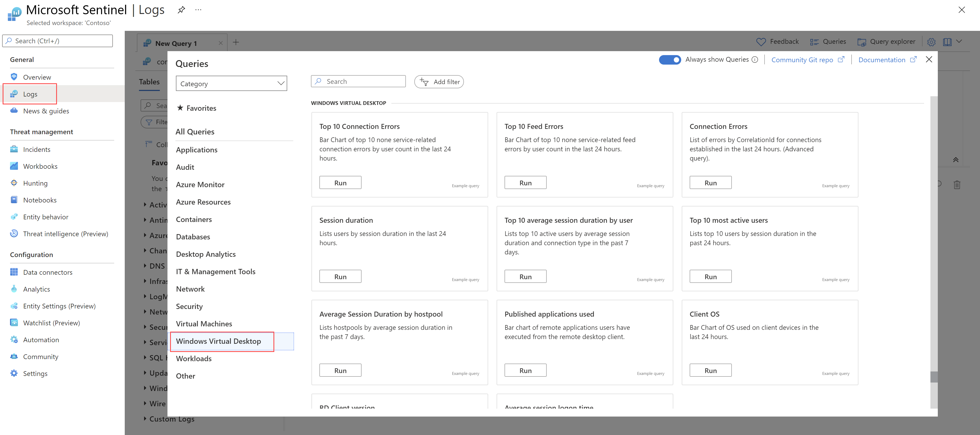This screenshot has height=435, width=980.
Task: Run the Top 10 Feed Errors query
Action: [525, 182]
